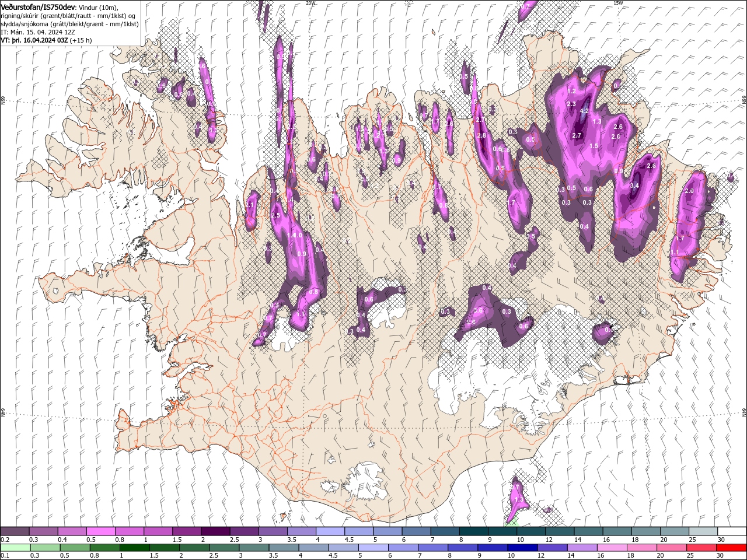Image resolution: width=747 pixels, height=560 pixels.
Task: Click the 'IT: Mán. 15. 04. 2024 12Z' line
Action: pos(37,32)
